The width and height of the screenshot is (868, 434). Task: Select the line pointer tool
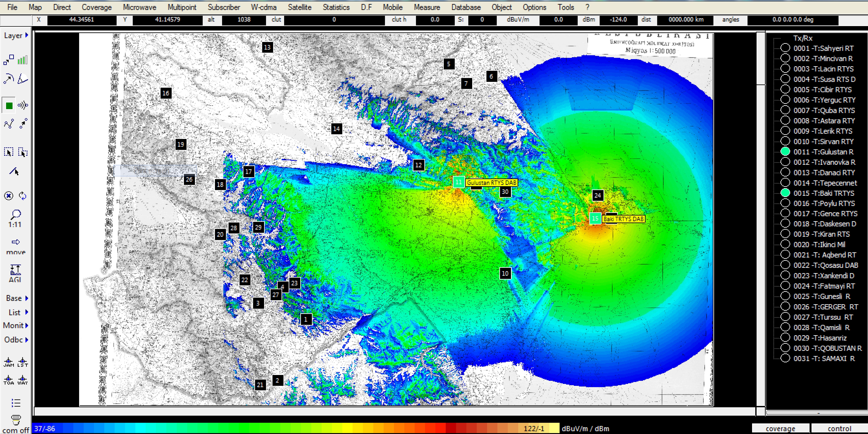tap(14, 171)
